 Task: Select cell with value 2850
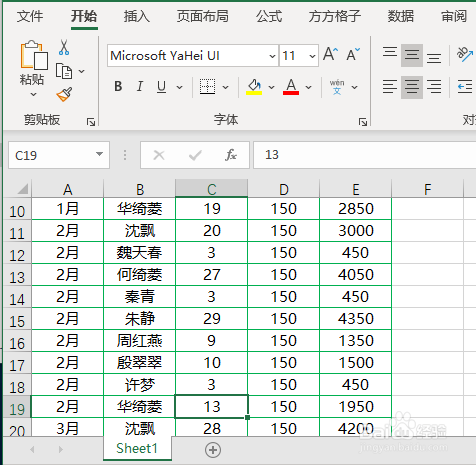[356, 209]
